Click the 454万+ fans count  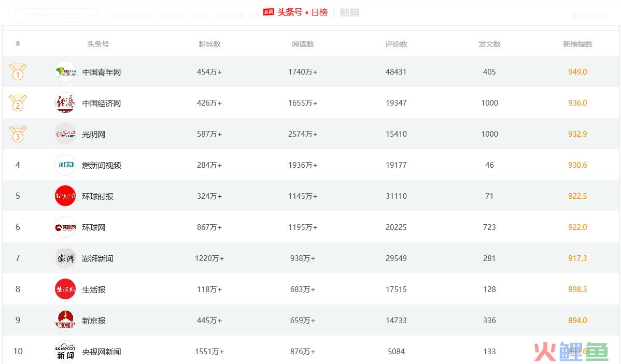(209, 71)
